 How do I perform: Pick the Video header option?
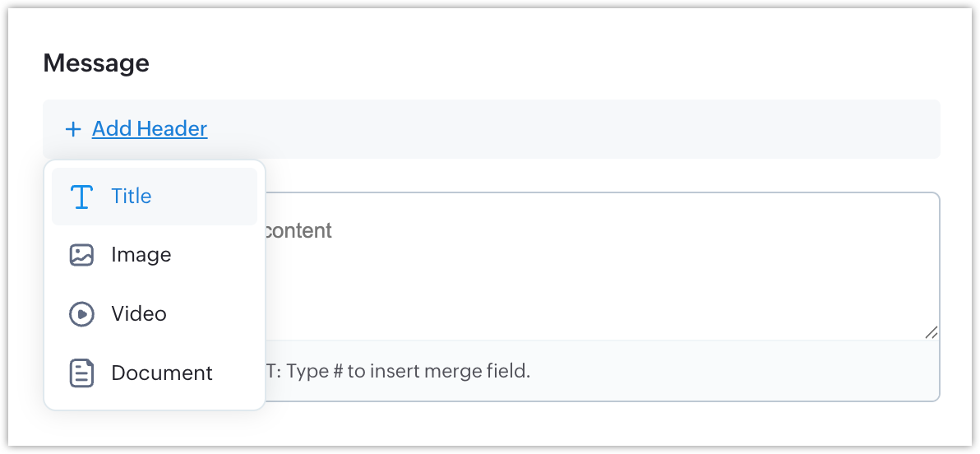tap(139, 314)
